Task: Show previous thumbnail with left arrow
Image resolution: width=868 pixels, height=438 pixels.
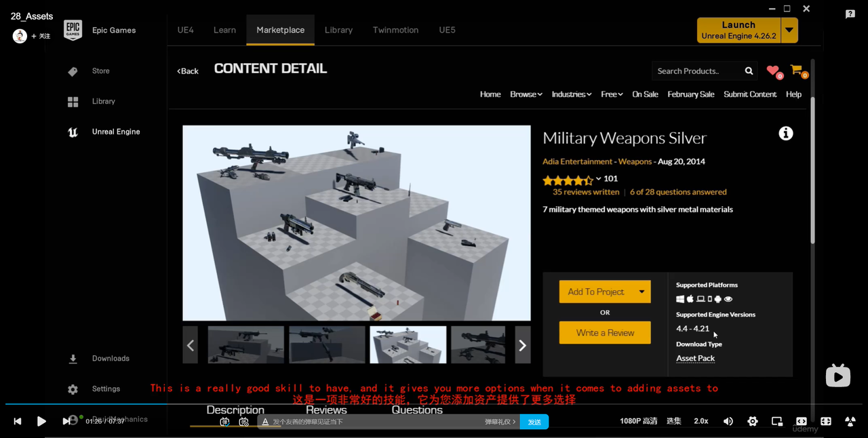Action: click(x=191, y=345)
